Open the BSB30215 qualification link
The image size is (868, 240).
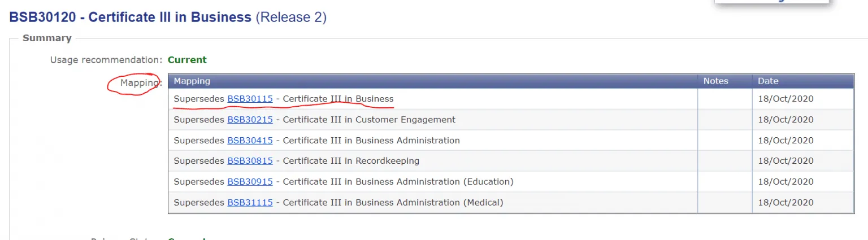250,120
